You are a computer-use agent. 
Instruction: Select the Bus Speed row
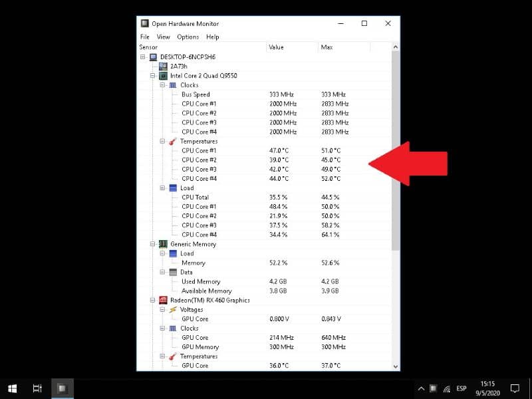coord(264,94)
